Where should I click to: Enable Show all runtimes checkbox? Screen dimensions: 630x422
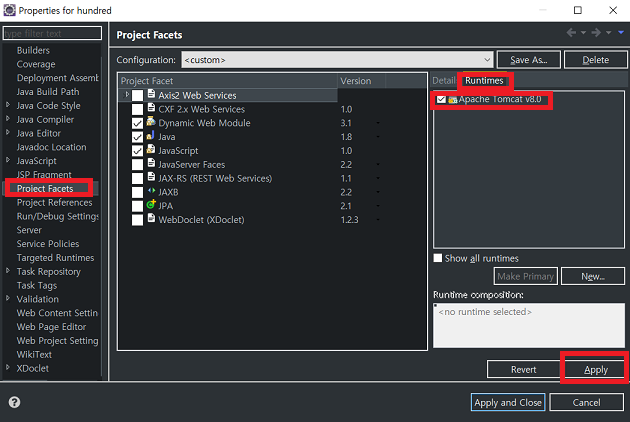(438, 258)
